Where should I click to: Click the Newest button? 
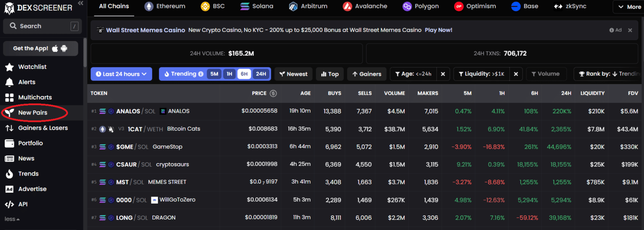click(293, 74)
